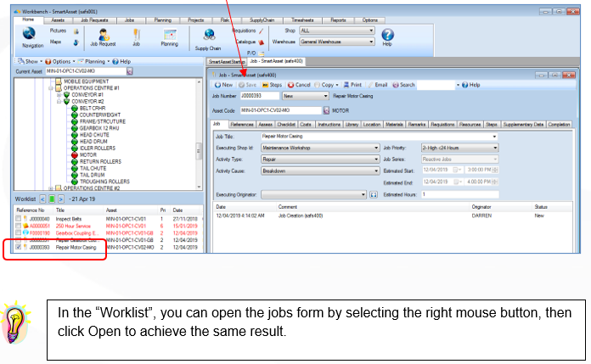Click the icon next to Executing Originator
The width and height of the screenshot is (591, 364).
(x=373, y=195)
